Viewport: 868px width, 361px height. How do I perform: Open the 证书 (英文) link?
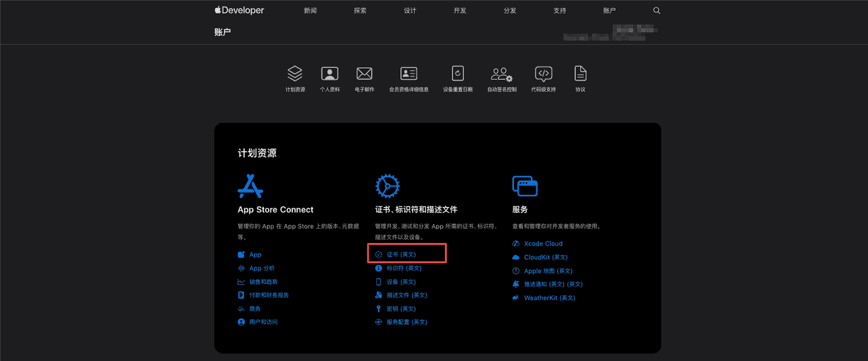(x=401, y=254)
